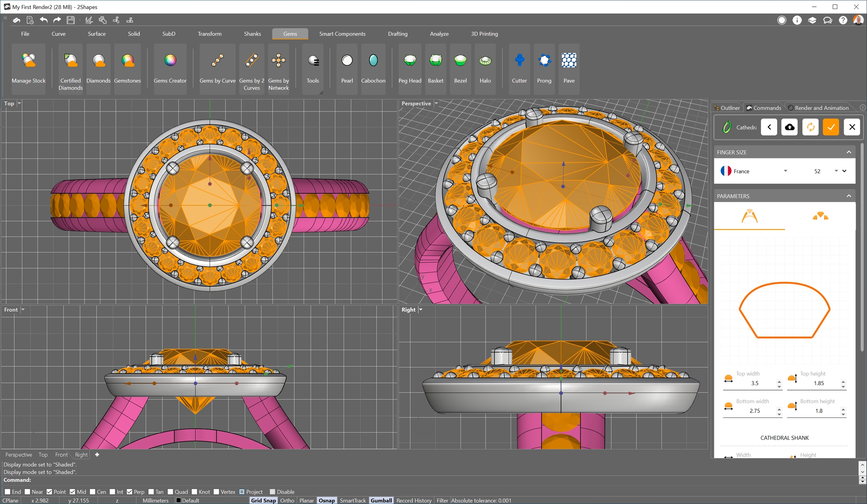Click the cloud upload button
The height and width of the screenshot is (504, 867).
(789, 127)
